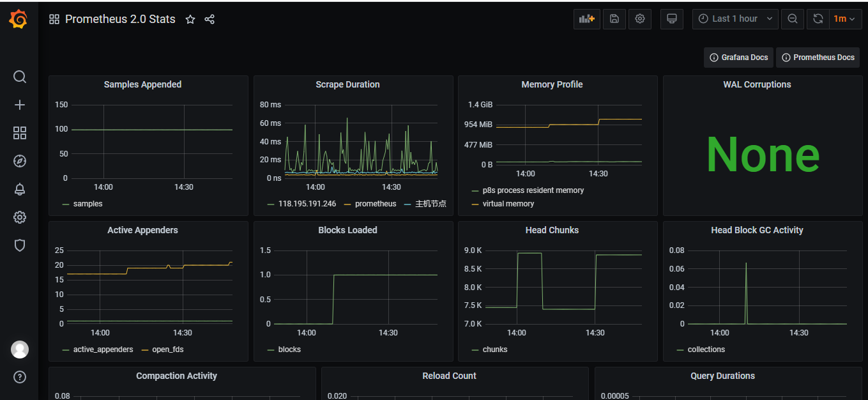The height and width of the screenshot is (400, 868).
Task: Open the Server Admin shield icon
Action: (x=20, y=245)
